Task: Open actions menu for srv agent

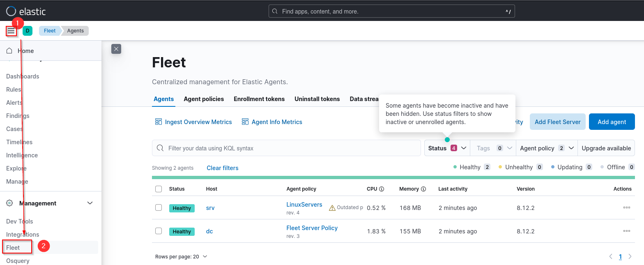Action: tap(627, 208)
